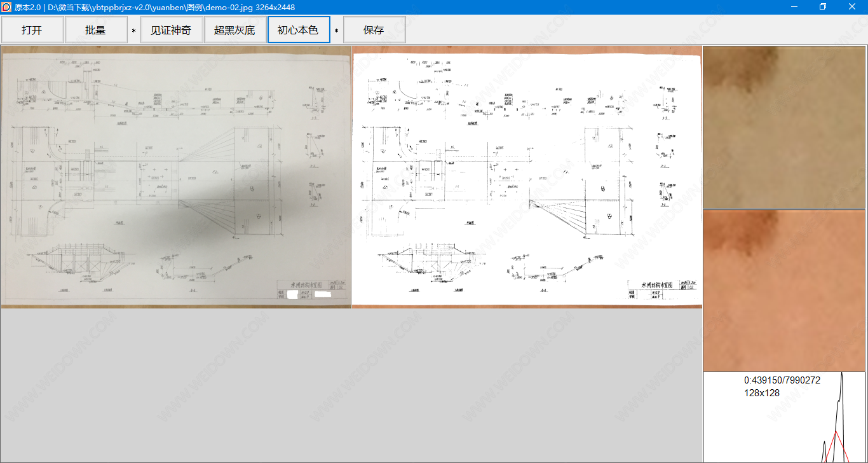The height and width of the screenshot is (463, 868).
Task: Click the asterisk before the 保存 button
Action: point(337,31)
